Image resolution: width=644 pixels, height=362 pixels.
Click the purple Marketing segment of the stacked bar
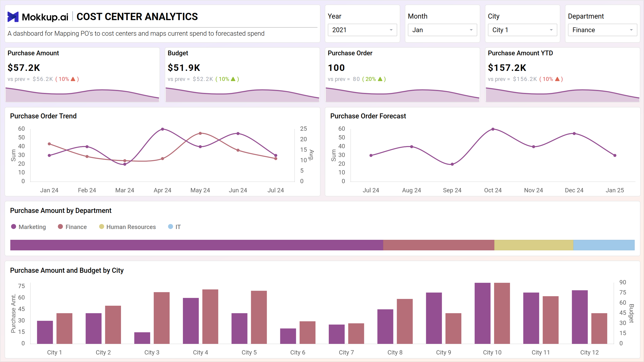(197, 245)
